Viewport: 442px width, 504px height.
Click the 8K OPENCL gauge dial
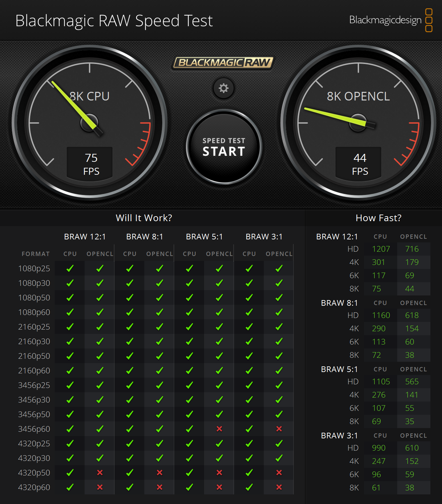point(358,123)
